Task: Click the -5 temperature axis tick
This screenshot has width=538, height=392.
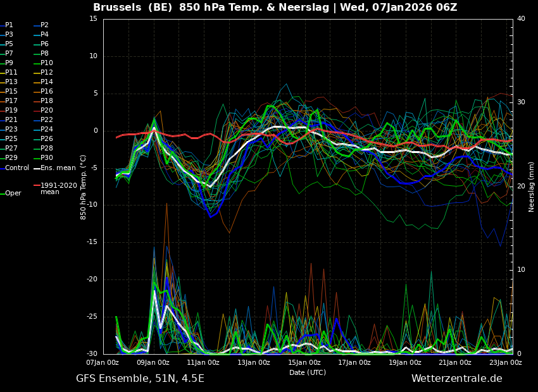Action: coord(94,168)
